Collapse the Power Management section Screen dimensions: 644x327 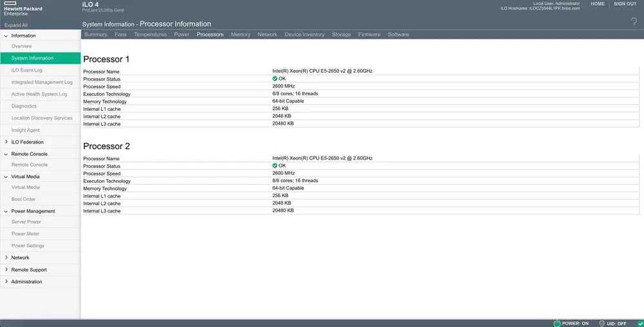click(6, 211)
